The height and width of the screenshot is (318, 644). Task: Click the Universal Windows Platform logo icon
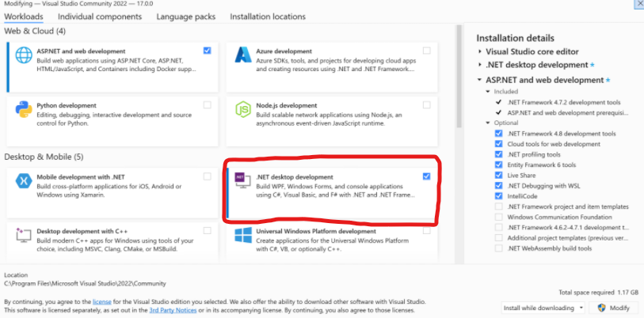(243, 235)
